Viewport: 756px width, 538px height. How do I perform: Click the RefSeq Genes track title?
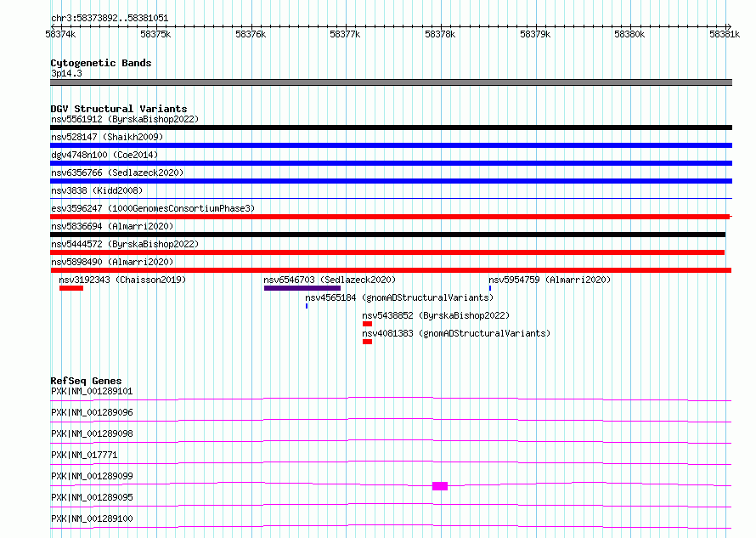click(x=86, y=381)
